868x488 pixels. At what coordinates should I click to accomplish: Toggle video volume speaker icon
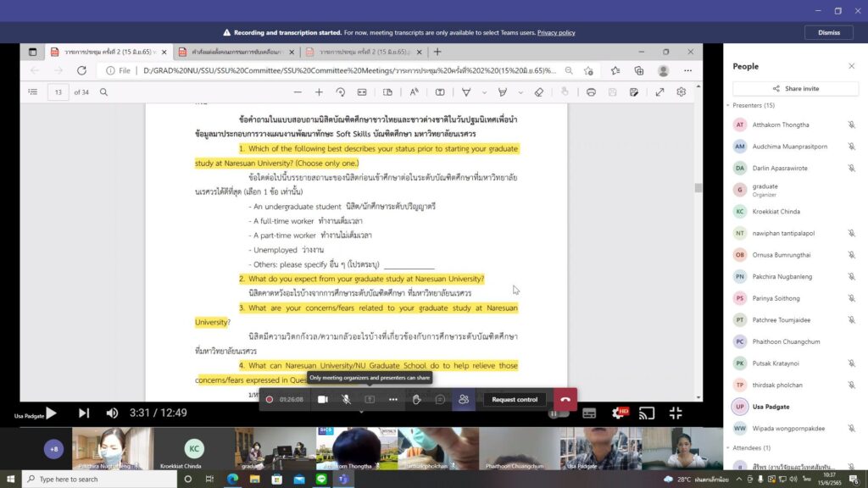pyautogui.click(x=112, y=413)
